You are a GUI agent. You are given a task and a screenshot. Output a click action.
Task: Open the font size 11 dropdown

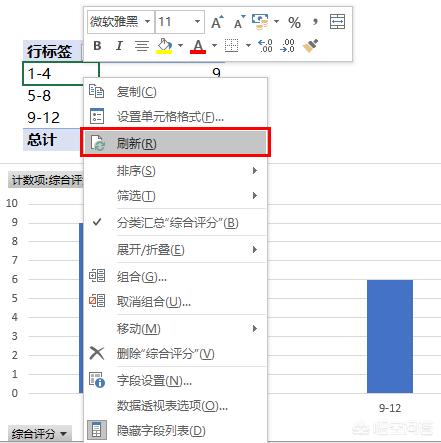pos(197,22)
